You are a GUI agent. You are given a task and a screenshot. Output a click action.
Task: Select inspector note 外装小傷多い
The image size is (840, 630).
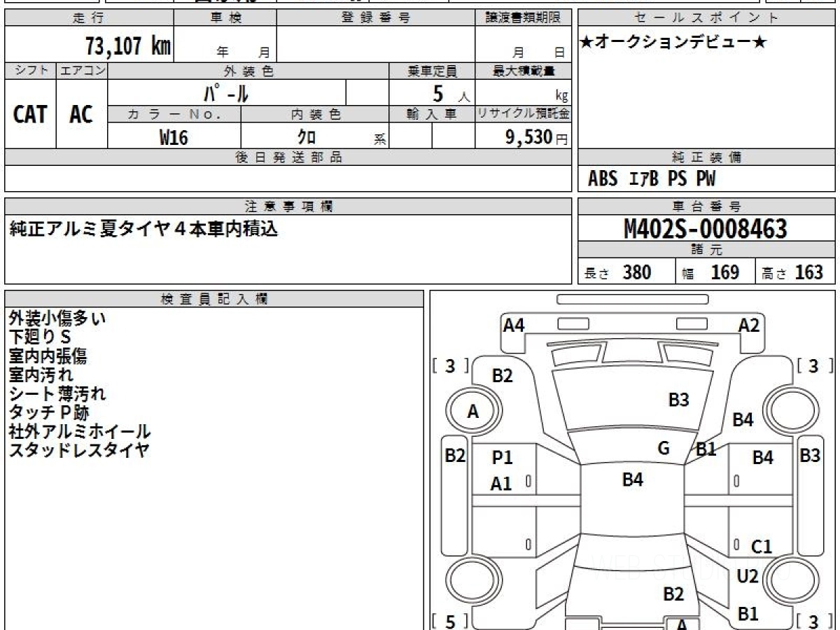(x=57, y=318)
